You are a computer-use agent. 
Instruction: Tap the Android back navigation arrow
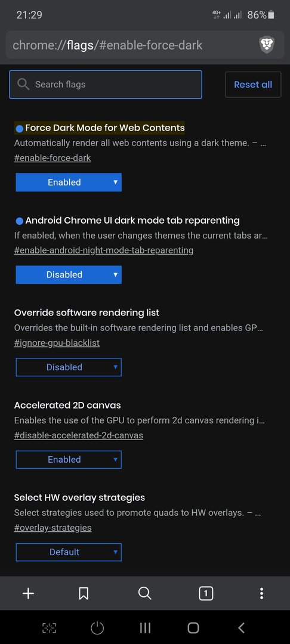coord(242,627)
